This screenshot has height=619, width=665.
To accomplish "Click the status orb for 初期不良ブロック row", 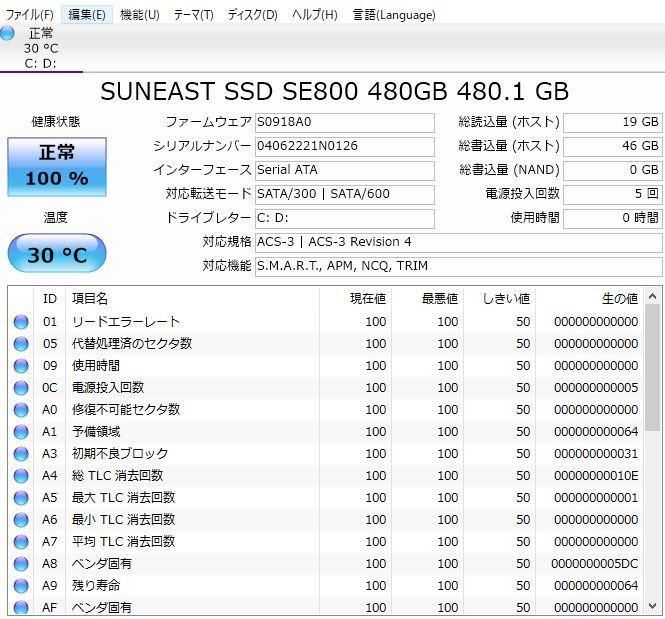I will 21,454.
